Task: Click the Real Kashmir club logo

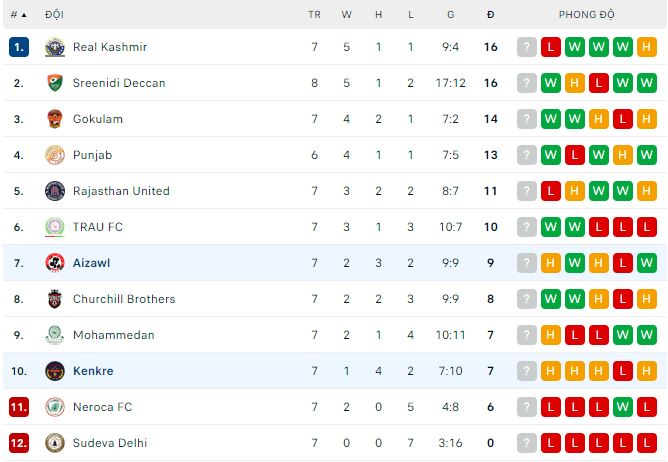Action: [55, 47]
